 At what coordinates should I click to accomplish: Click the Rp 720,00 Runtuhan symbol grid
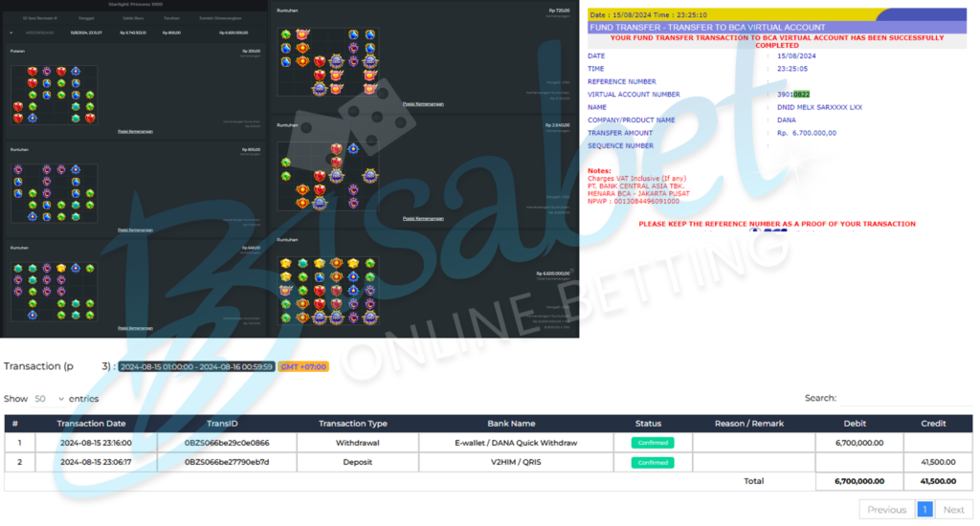click(x=328, y=62)
